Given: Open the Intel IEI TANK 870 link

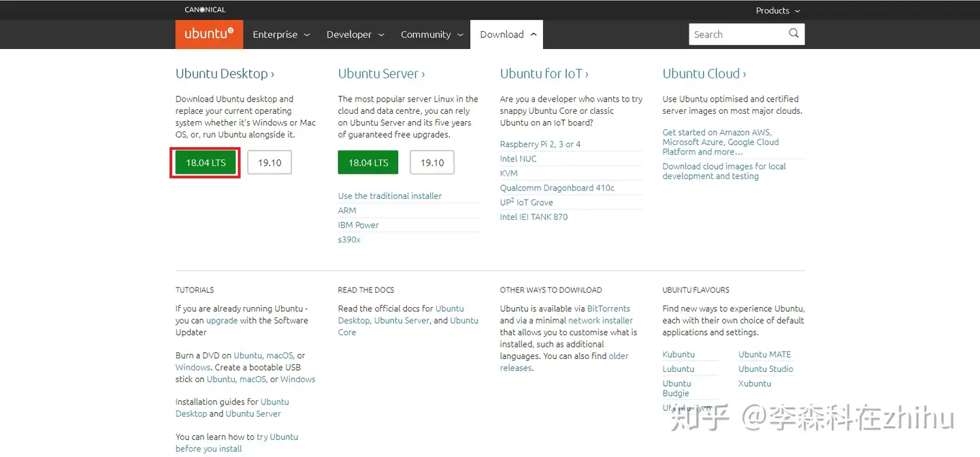Looking at the screenshot, I should click(x=534, y=217).
